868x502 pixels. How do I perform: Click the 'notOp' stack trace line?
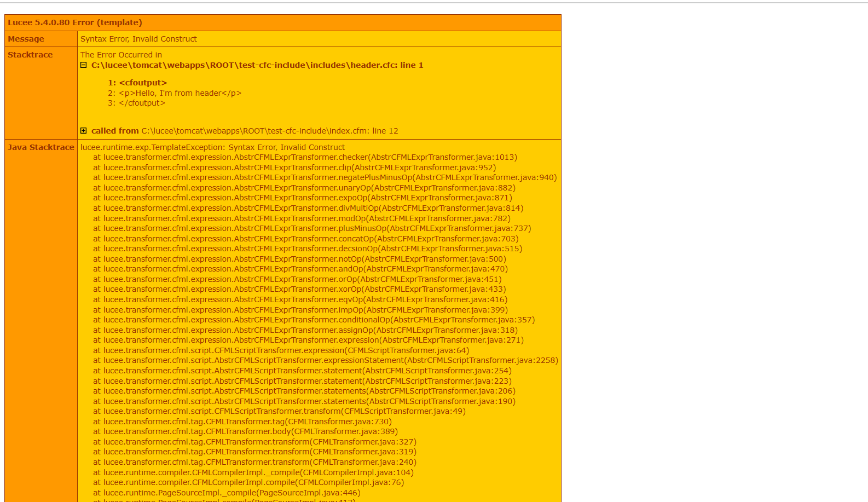point(299,259)
